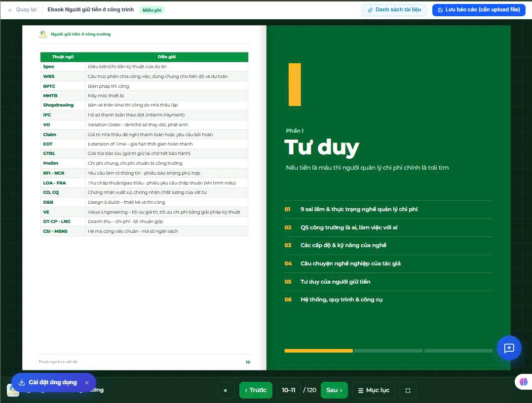Open the chat feedback floating icon

pyautogui.click(x=509, y=348)
